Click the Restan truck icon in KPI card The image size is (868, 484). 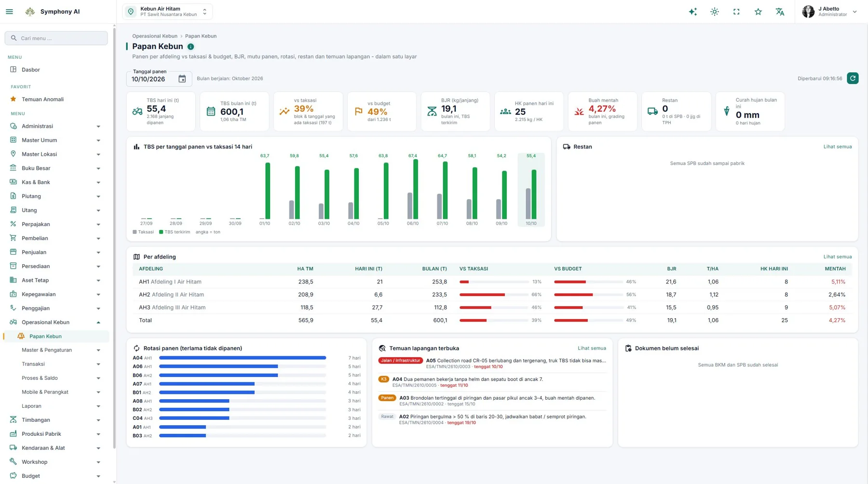(652, 111)
